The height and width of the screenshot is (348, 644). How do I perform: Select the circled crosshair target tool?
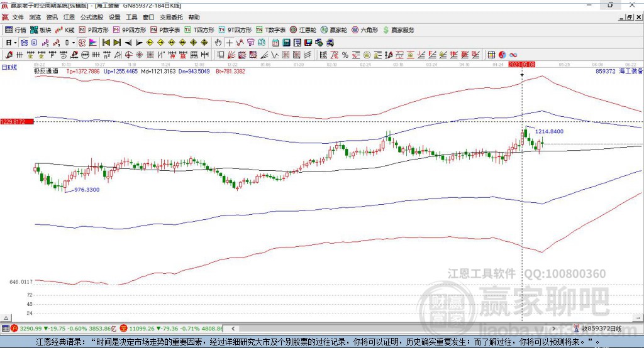128,55
